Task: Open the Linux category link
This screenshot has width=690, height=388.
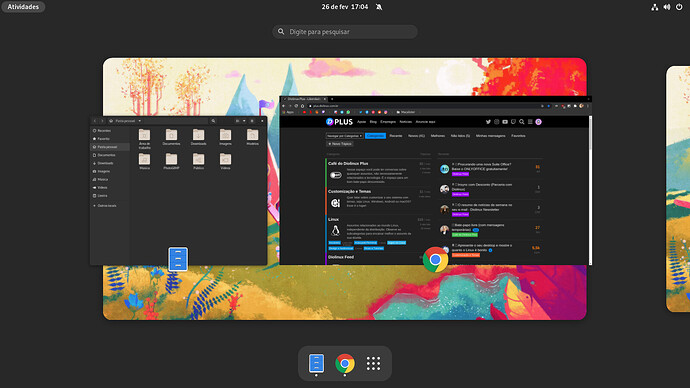Action: [333, 220]
